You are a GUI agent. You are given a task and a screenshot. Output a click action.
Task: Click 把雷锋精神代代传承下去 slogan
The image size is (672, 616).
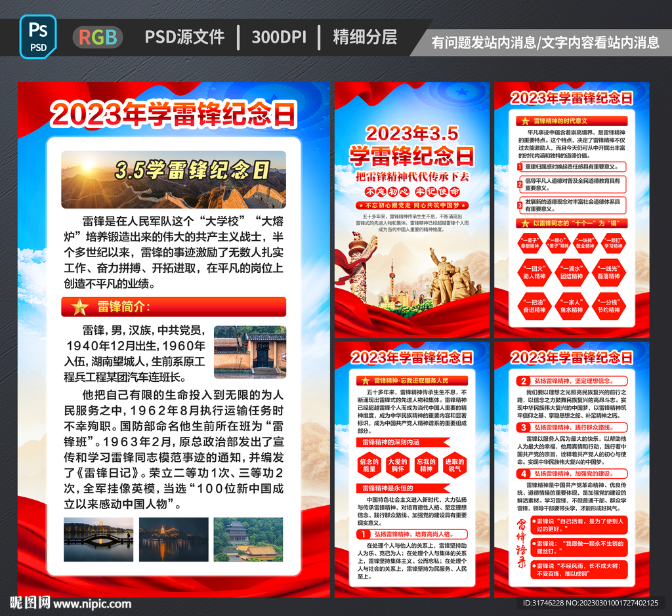point(412,176)
